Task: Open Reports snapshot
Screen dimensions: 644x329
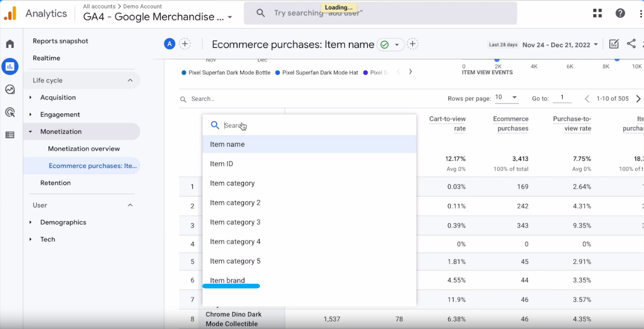Action: 60,41
